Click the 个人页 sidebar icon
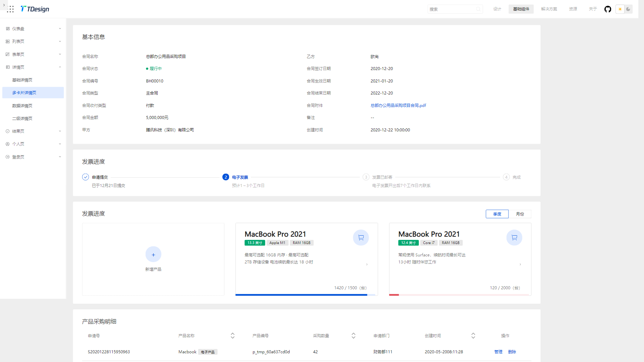 (8, 144)
